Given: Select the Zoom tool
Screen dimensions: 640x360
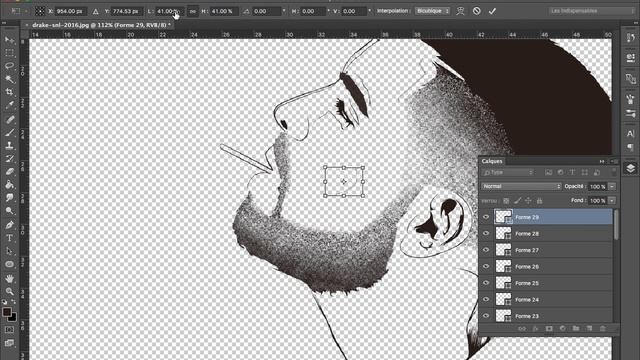Looking at the screenshot, I should pyautogui.click(x=9, y=291).
